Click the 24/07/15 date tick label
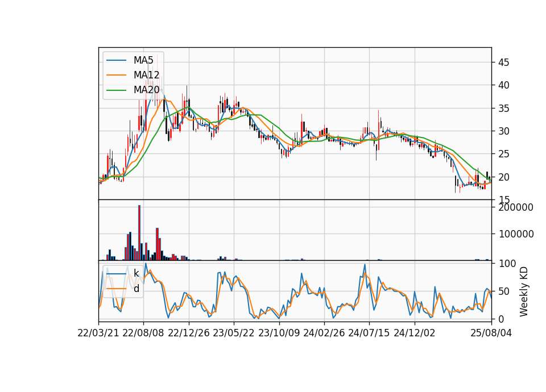This screenshot has width=546, height=392. [369, 333]
